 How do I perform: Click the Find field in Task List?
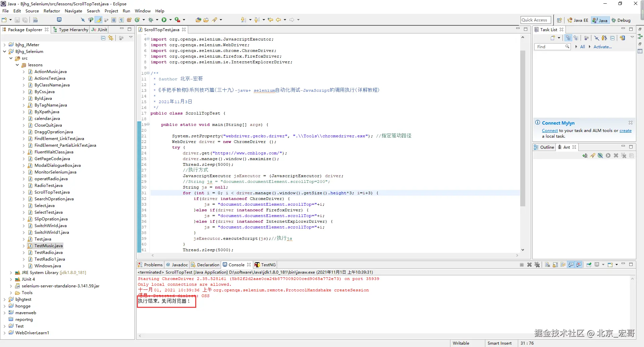pos(552,47)
